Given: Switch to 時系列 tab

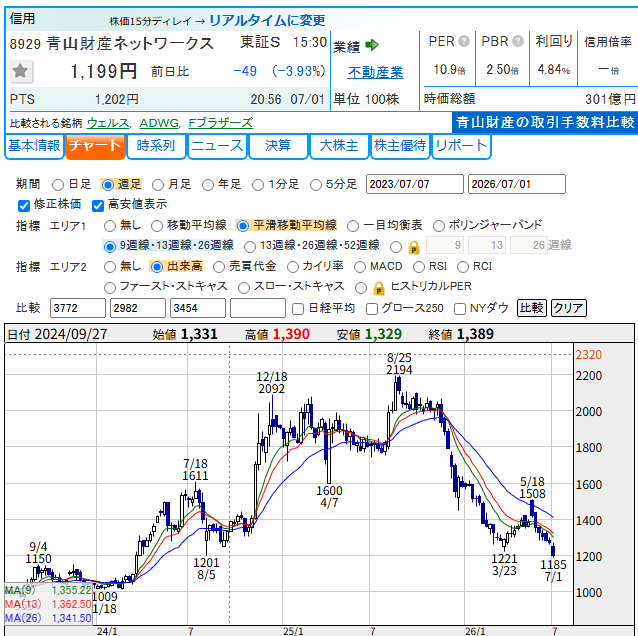Looking at the screenshot, I should (x=156, y=146).
